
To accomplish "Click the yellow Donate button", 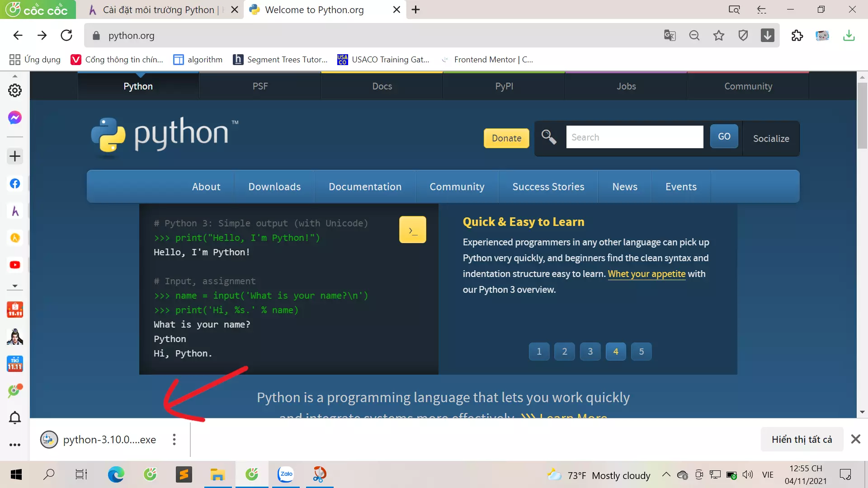I will click(506, 138).
